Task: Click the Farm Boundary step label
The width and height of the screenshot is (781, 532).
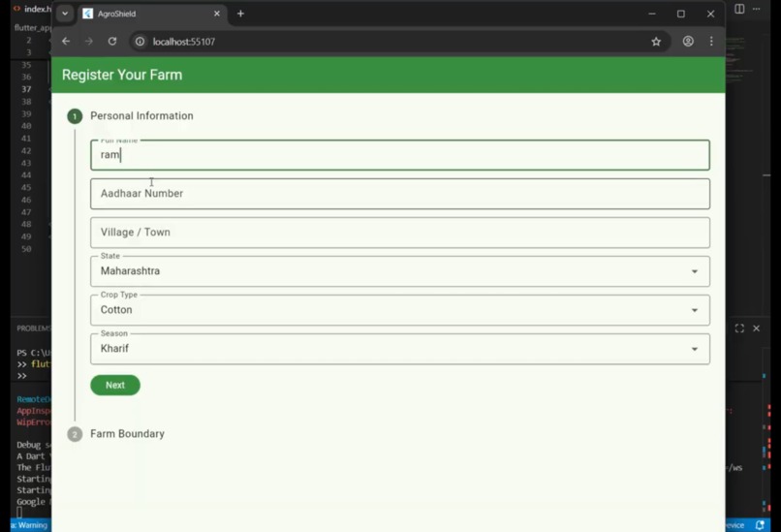Action: tap(128, 434)
